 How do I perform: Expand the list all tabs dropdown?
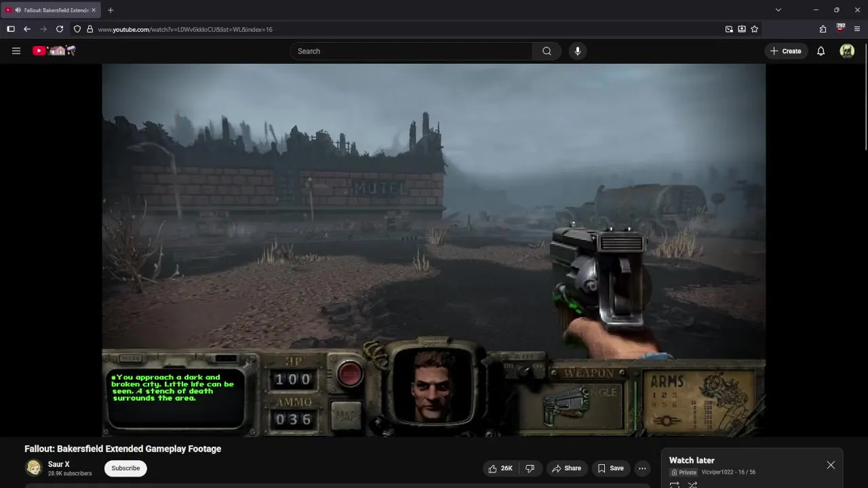click(x=778, y=10)
